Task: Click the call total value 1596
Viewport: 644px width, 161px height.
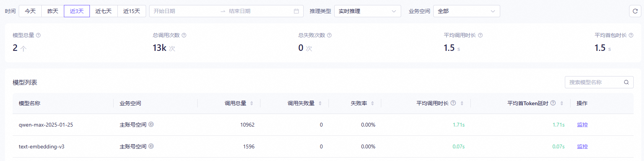Action: 249,146
